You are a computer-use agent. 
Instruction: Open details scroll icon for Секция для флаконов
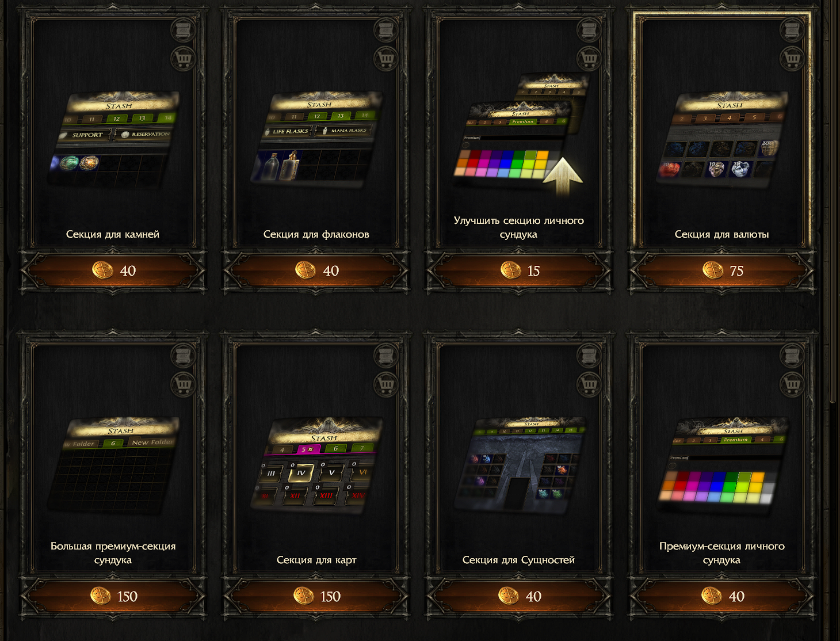[x=387, y=29]
